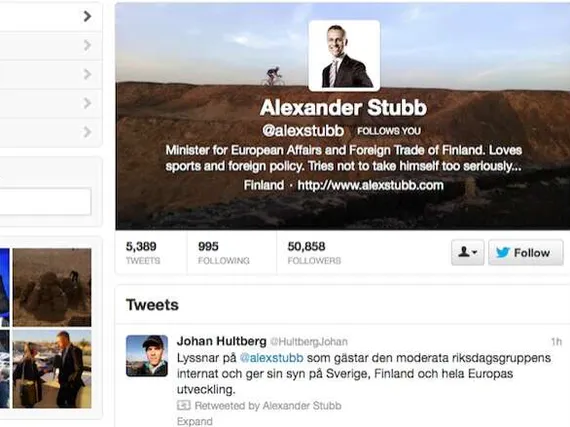The image size is (570, 427).
Task: Focus the sidebar text input box
Action: [x=45, y=201]
